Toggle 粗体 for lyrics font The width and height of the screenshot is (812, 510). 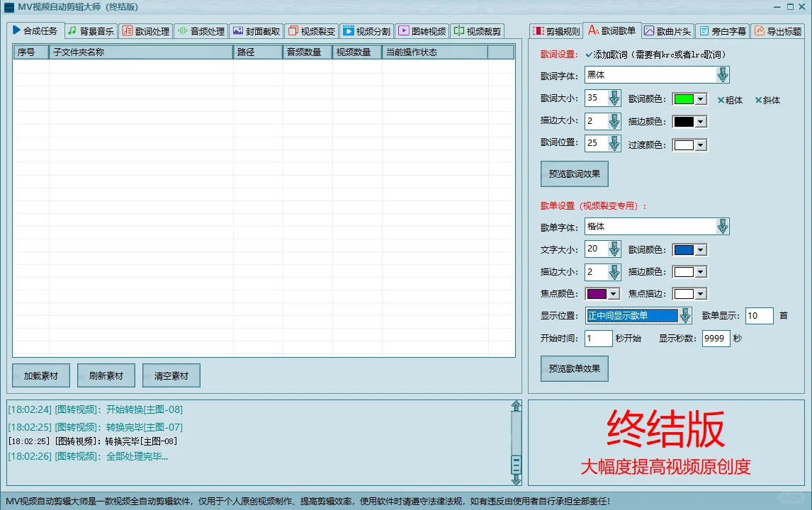[x=730, y=100]
